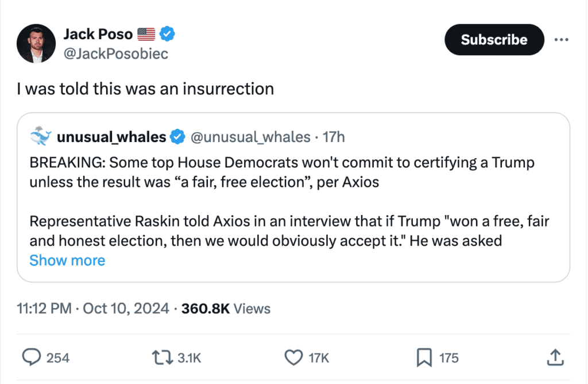Screen dimensions: 588x384
Task: Open Jack Poso's profile picture
Action: click(x=36, y=44)
